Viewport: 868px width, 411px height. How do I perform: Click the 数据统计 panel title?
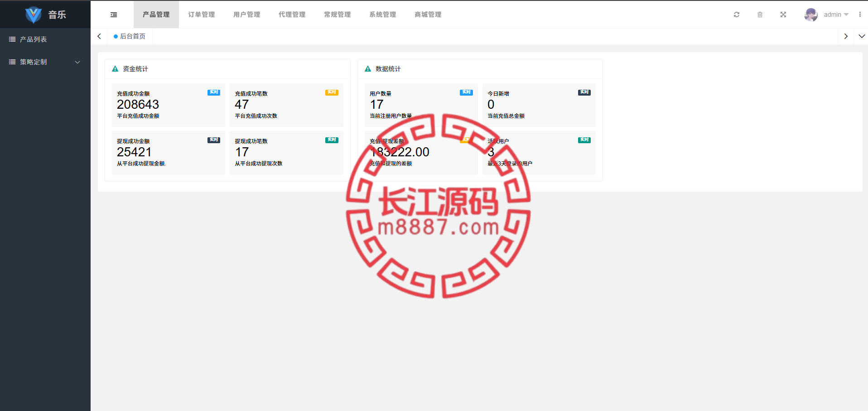tap(388, 69)
